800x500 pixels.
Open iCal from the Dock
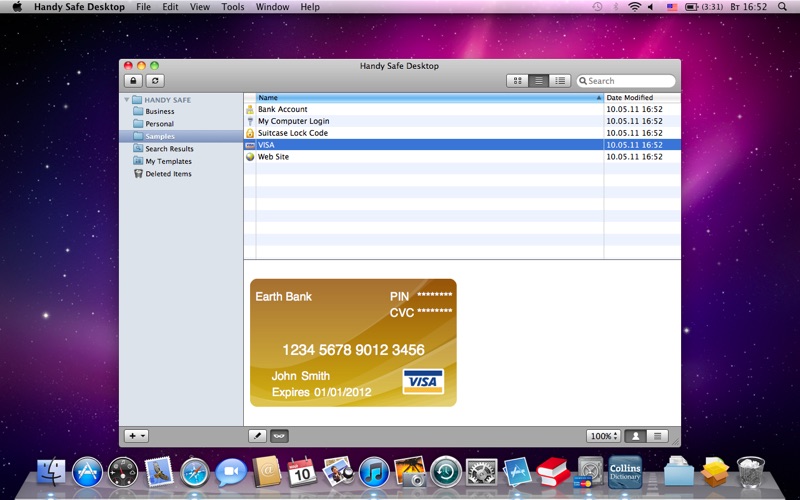tap(302, 471)
